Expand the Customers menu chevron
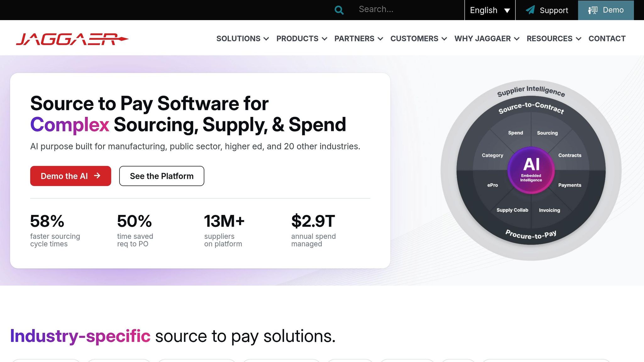 point(444,39)
